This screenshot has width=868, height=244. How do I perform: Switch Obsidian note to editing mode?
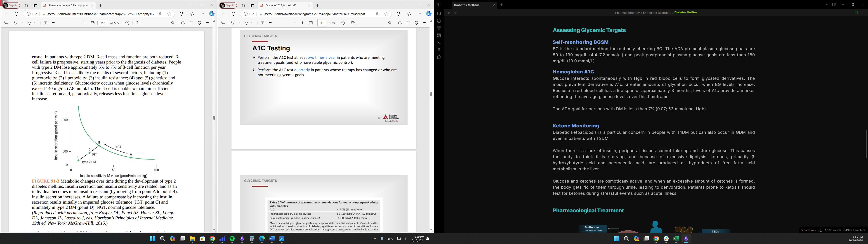click(x=856, y=13)
